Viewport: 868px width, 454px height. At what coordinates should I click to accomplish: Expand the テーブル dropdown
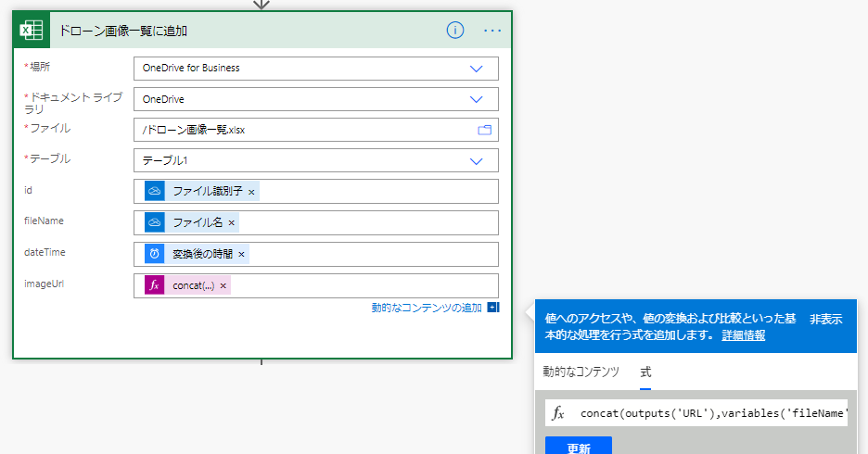pos(476,161)
